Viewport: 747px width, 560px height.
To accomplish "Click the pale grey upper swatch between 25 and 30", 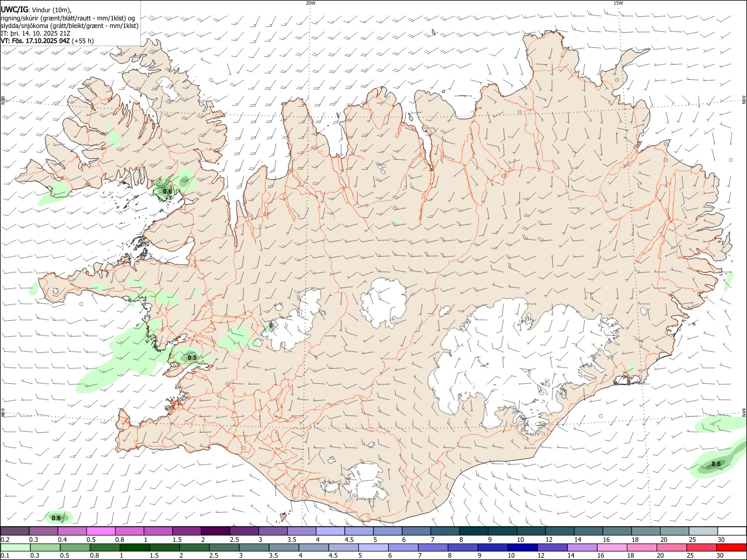I will pos(704,531).
